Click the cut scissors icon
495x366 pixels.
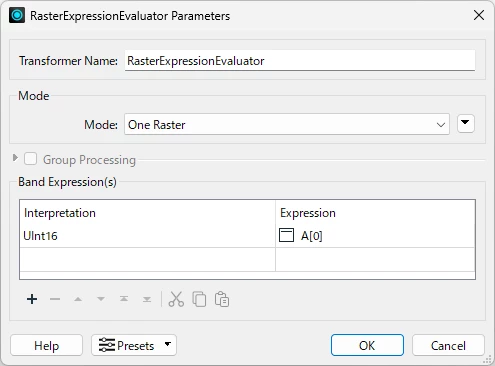[x=176, y=299]
